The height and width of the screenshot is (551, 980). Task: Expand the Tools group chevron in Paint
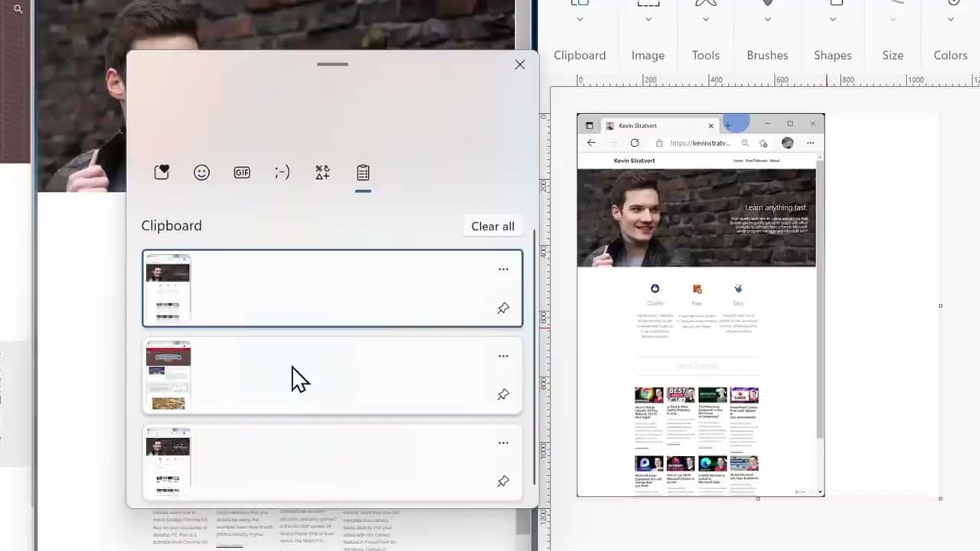705,19
